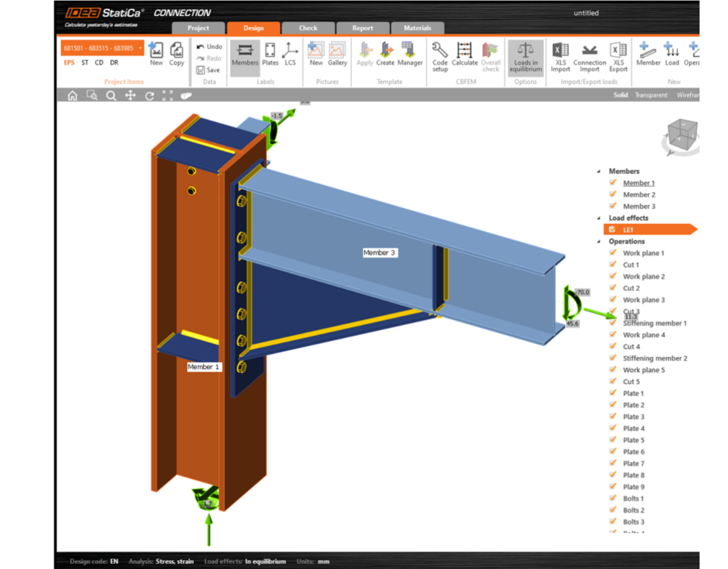
Task: Run Calculate in the CBFEM group
Action: click(465, 56)
